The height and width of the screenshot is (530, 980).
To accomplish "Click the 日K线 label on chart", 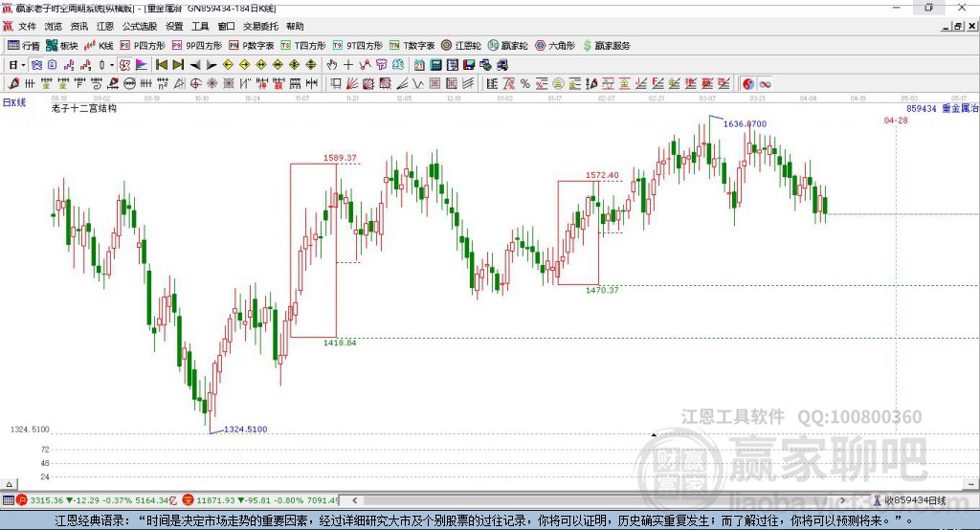I will click(14, 102).
